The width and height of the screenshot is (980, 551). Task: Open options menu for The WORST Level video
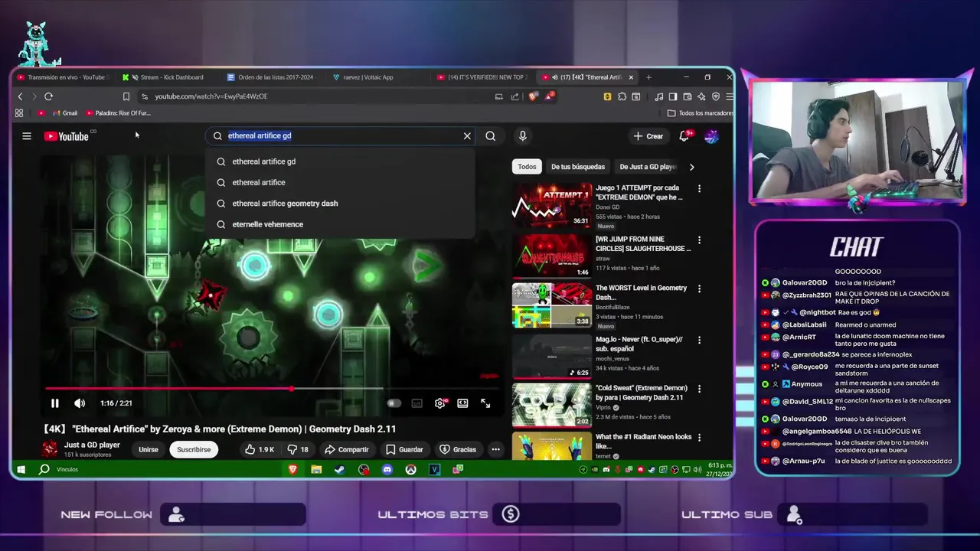[x=699, y=289]
